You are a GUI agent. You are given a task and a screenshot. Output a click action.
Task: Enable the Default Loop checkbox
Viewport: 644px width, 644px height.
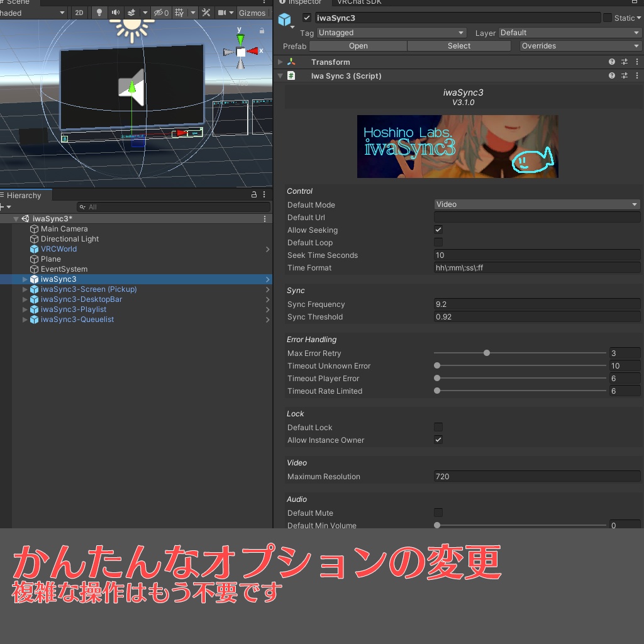438,242
